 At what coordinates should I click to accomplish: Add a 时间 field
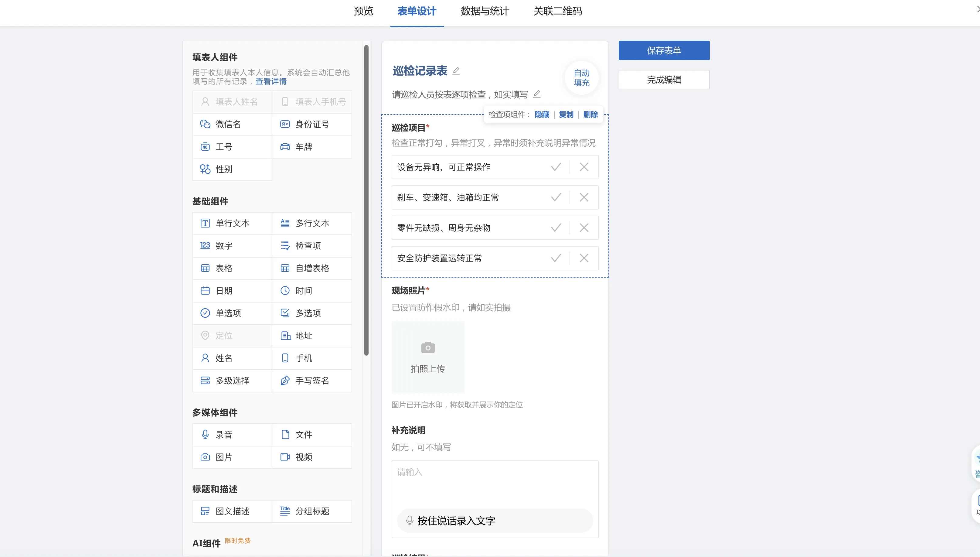311,291
